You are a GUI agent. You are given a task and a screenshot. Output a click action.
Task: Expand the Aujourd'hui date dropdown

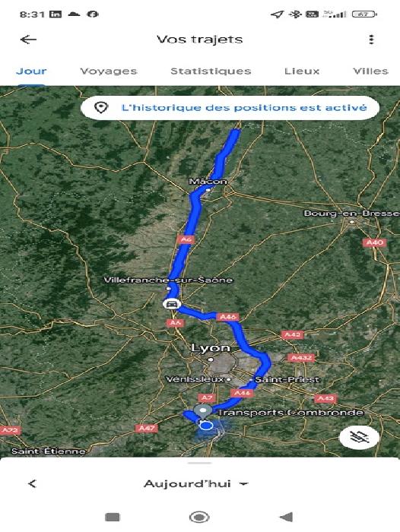coord(195,483)
